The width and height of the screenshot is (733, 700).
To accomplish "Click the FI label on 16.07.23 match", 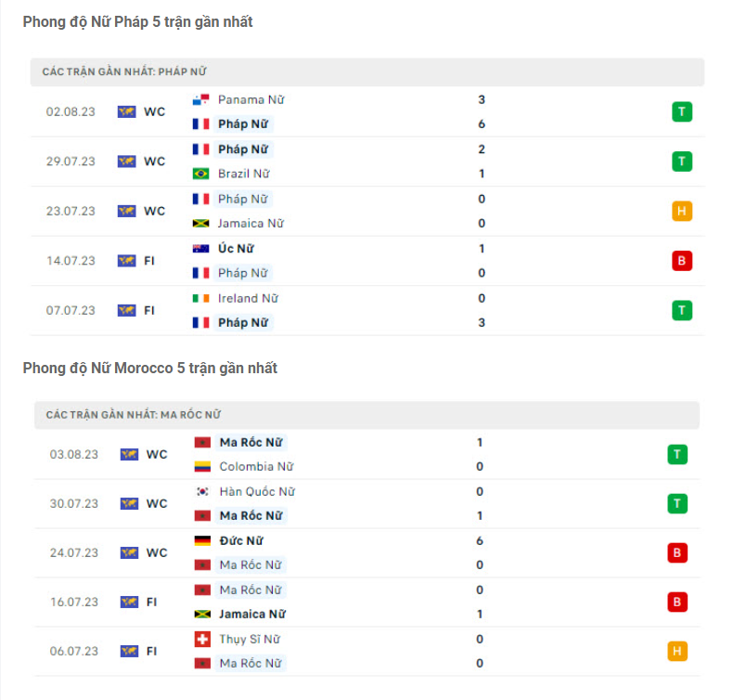I will pyautogui.click(x=151, y=603).
